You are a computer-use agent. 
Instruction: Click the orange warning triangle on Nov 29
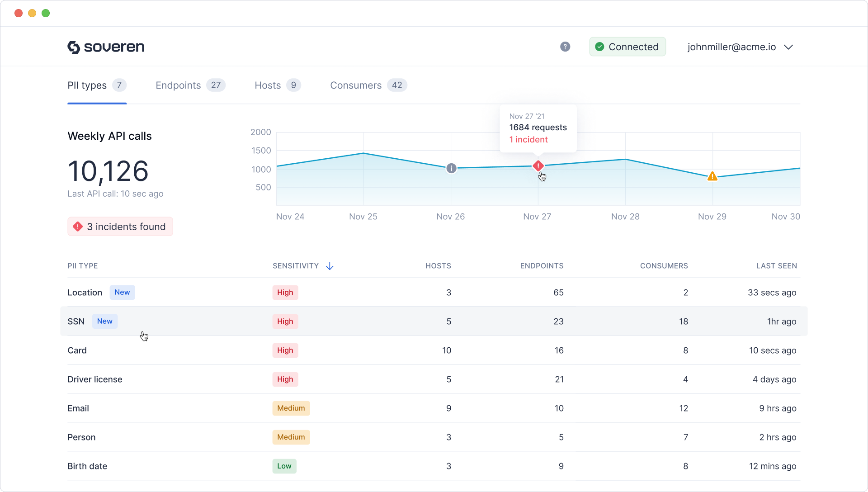[x=712, y=176]
